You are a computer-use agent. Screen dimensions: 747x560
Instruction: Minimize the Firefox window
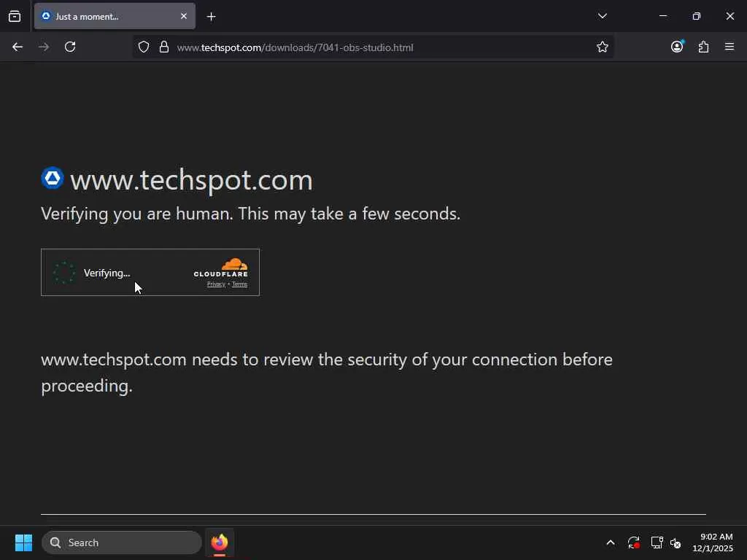point(663,16)
